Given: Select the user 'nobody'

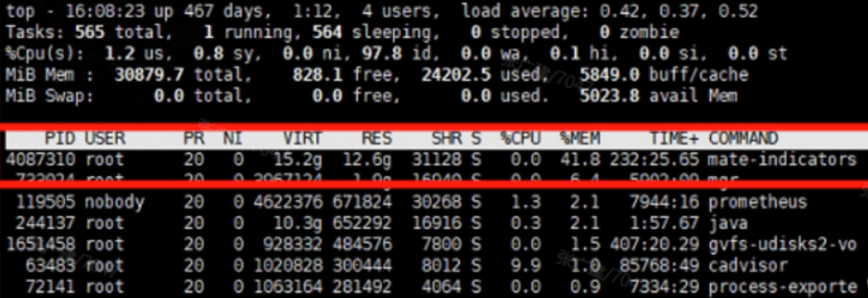Looking at the screenshot, I should click(114, 202).
